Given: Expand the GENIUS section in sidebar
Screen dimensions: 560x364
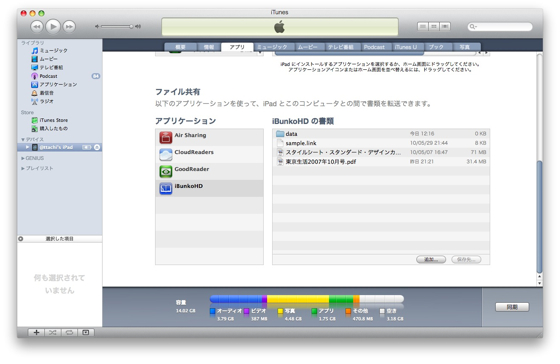Looking at the screenshot, I should coord(23,158).
